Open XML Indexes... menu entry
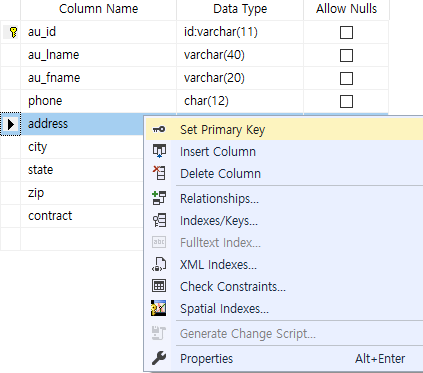Image resolution: width=423 pixels, height=373 pixels. pos(284,264)
